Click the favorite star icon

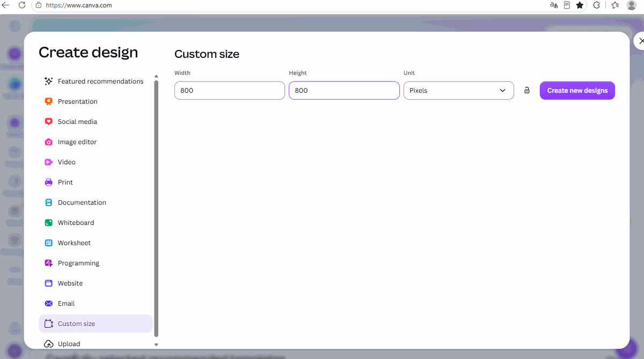580,5
